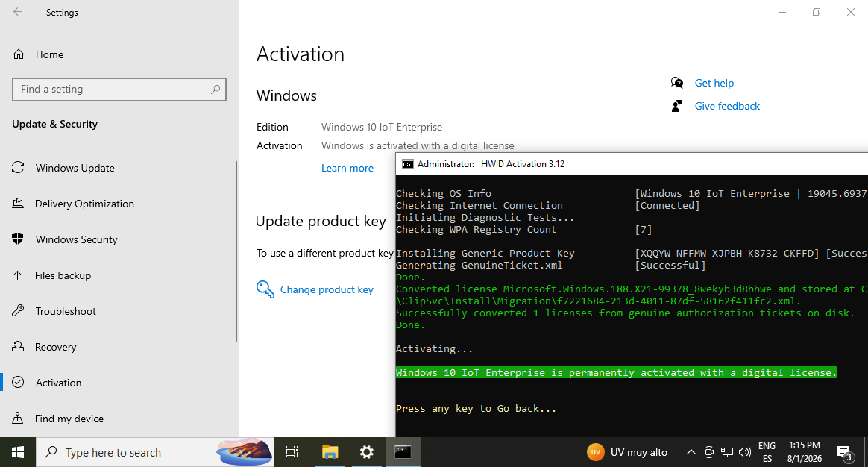Open the notification center icon
Image resolution: width=868 pixels, height=467 pixels.
(844, 453)
